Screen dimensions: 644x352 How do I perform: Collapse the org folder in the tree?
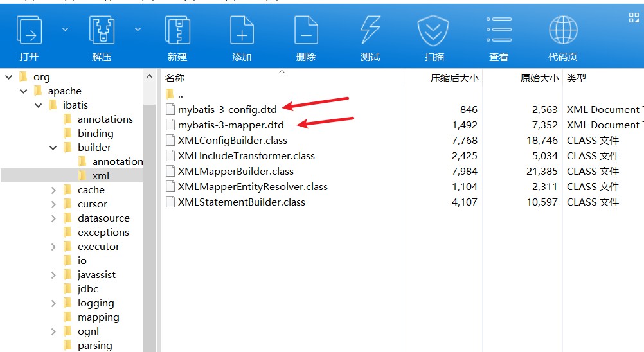[8, 76]
